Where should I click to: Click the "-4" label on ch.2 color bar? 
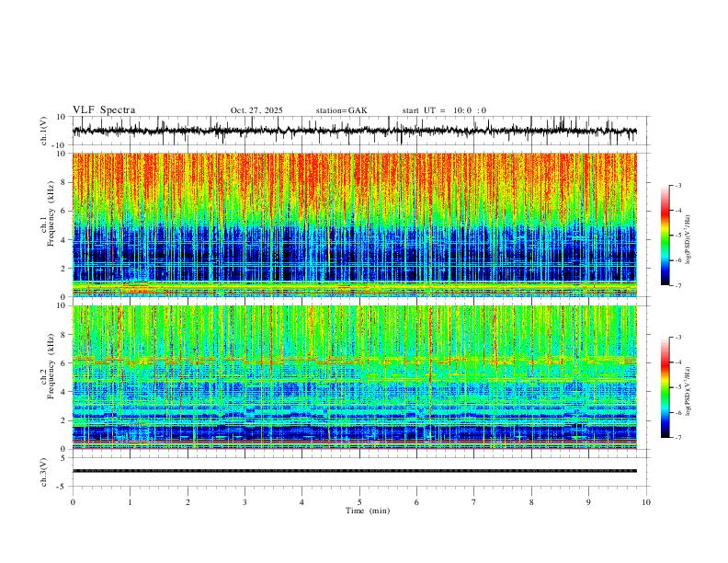tap(677, 362)
